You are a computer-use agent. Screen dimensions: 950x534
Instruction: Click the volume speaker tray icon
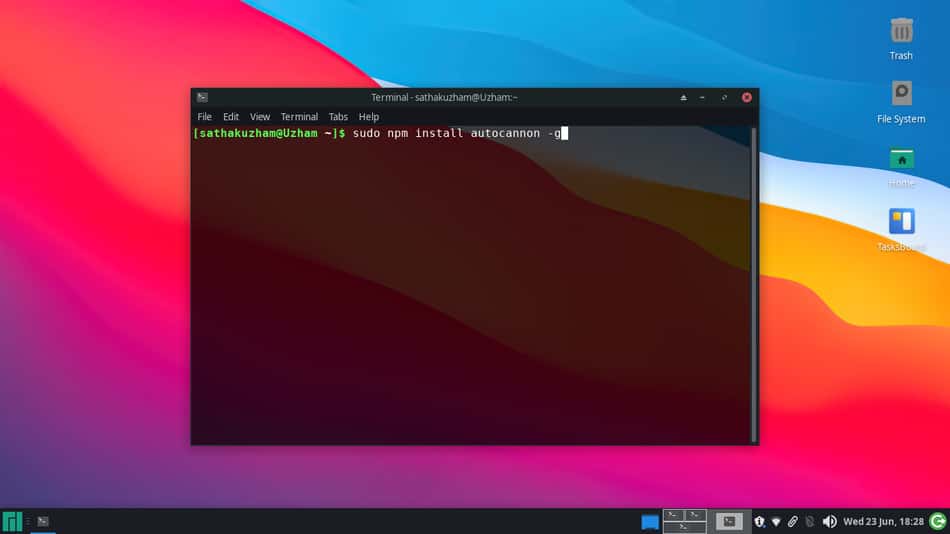click(x=829, y=521)
